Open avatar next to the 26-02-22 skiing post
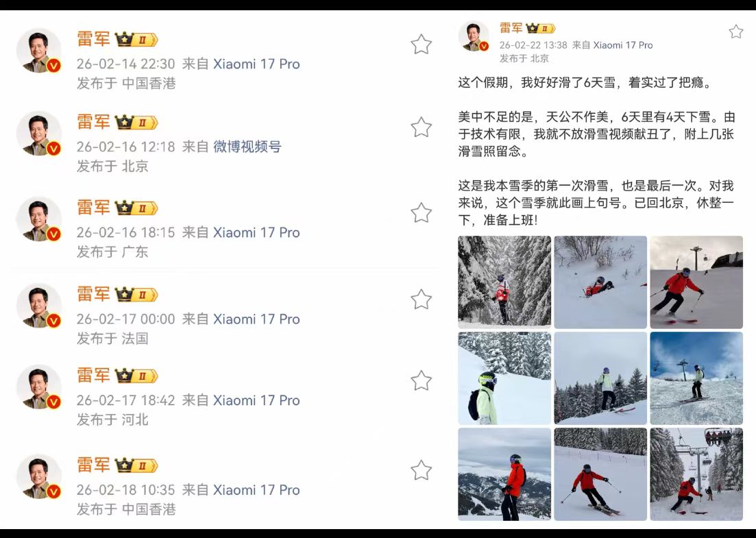The image size is (756, 538). click(474, 36)
